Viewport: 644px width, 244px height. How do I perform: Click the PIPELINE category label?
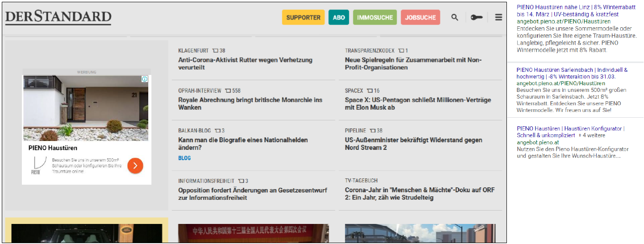point(355,131)
